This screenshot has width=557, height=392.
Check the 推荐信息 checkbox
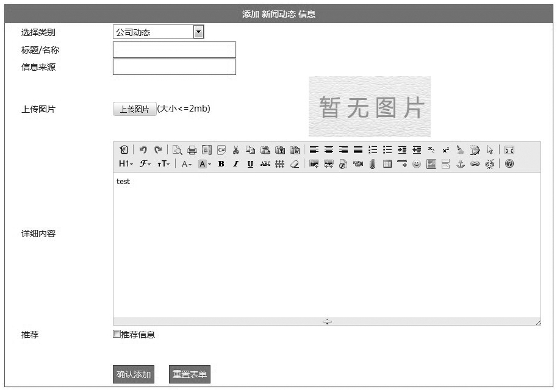(x=116, y=333)
